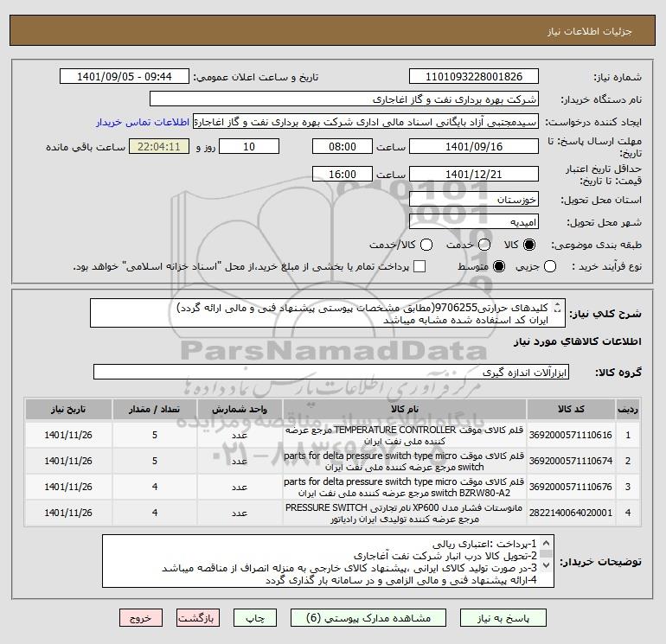This screenshot has height=644, width=666.
Task: Click TEMPERATURE CONTROLLER item name
Action: pyautogui.click(x=405, y=436)
